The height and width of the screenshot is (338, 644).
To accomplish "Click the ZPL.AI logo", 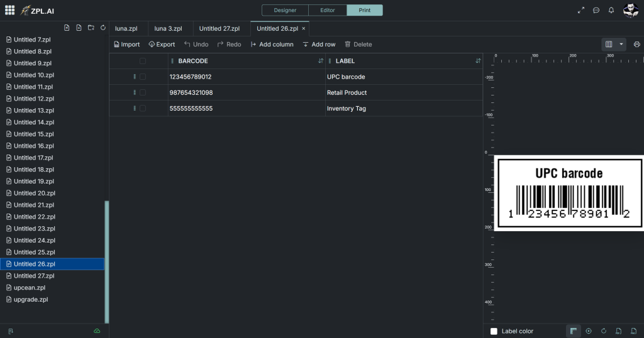I will 37,11.
